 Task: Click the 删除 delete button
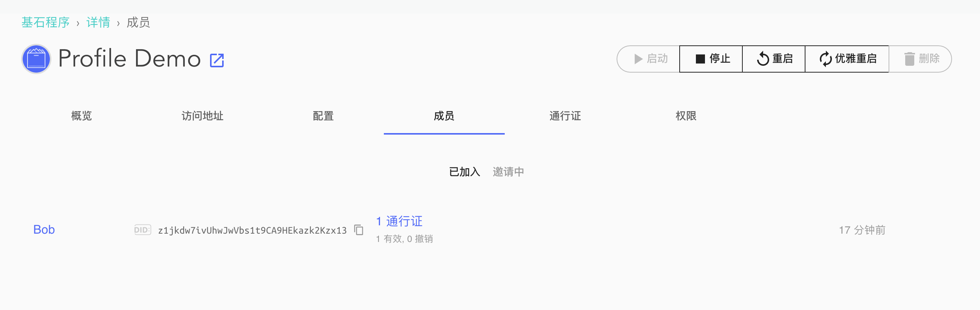[x=921, y=59]
